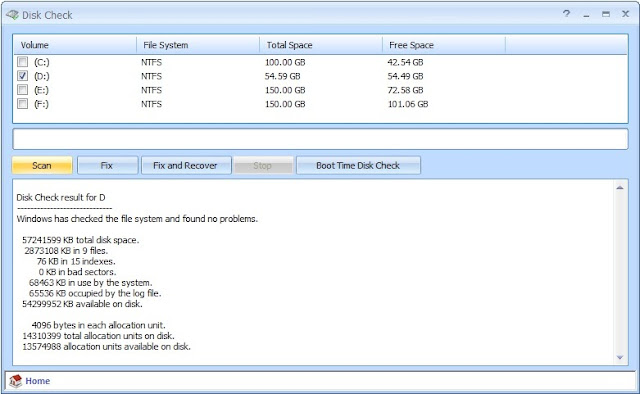Viewport: 640px width, 394px height.
Task: Click the 150.00 GB cell in row (F:)
Action: [285, 104]
